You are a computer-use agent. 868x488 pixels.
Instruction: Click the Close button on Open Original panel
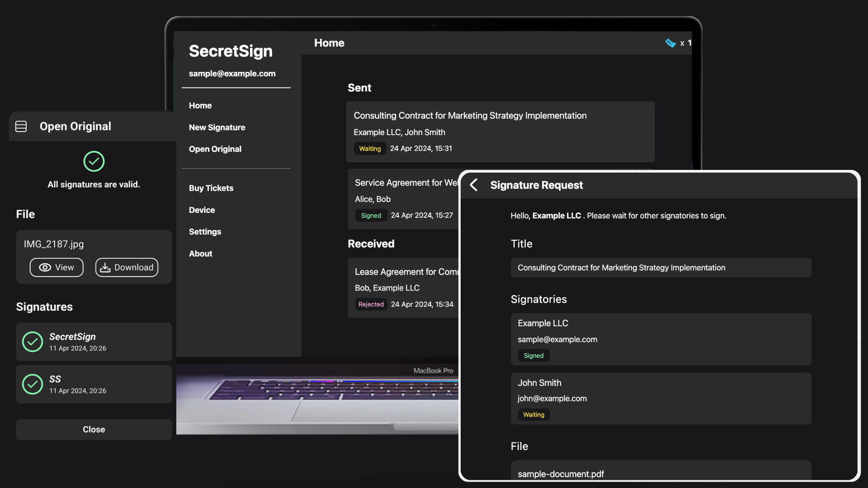[94, 429]
